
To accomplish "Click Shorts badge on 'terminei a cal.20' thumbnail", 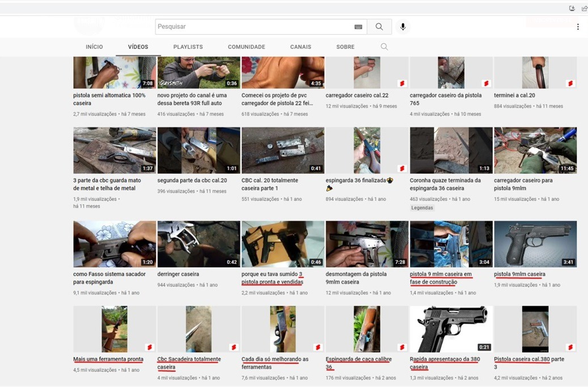I will pos(570,83).
